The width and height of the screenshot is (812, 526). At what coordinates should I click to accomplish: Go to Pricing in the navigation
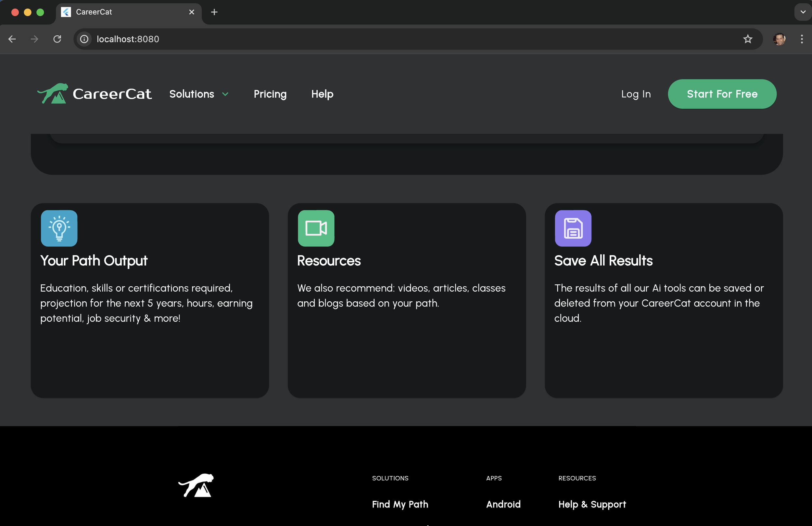270,94
